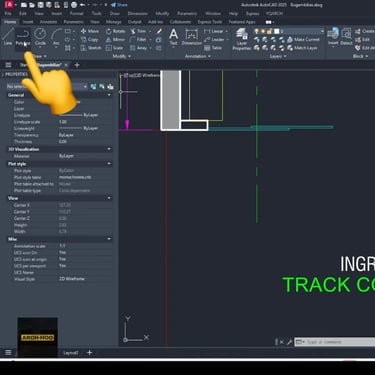Toggle Quick Select icon in Properties panel

click(110, 87)
